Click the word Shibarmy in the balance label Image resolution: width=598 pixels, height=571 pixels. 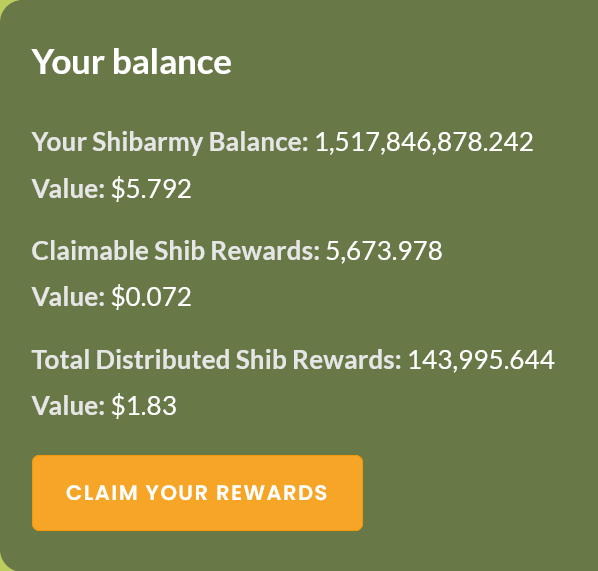point(148,142)
